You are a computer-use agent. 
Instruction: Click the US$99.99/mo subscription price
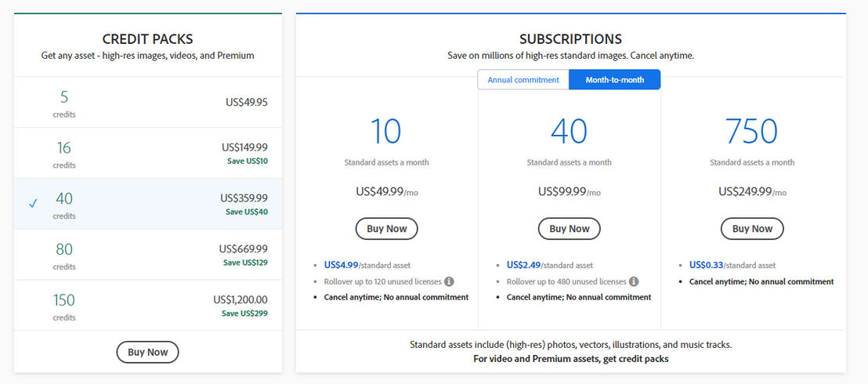[x=569, y=192]
